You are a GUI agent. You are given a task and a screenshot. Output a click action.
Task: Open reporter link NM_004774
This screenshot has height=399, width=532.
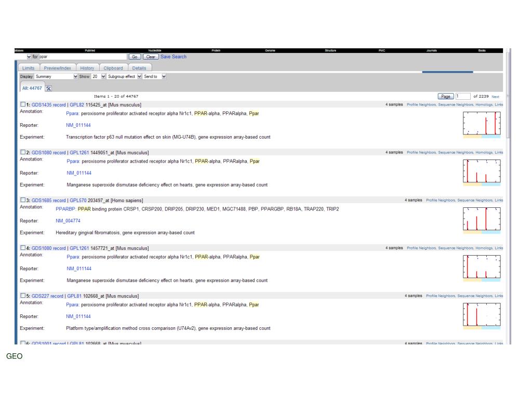pos(68,221)
